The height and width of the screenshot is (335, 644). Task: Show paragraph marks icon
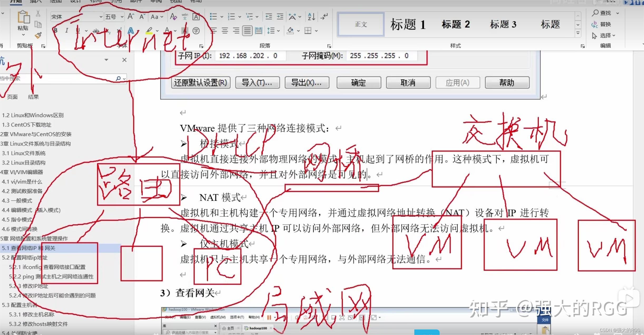324,17
